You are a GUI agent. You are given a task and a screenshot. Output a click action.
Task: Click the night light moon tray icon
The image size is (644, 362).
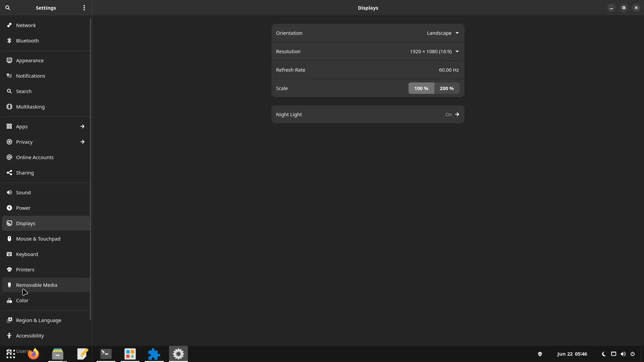click(x=604, y=354)
